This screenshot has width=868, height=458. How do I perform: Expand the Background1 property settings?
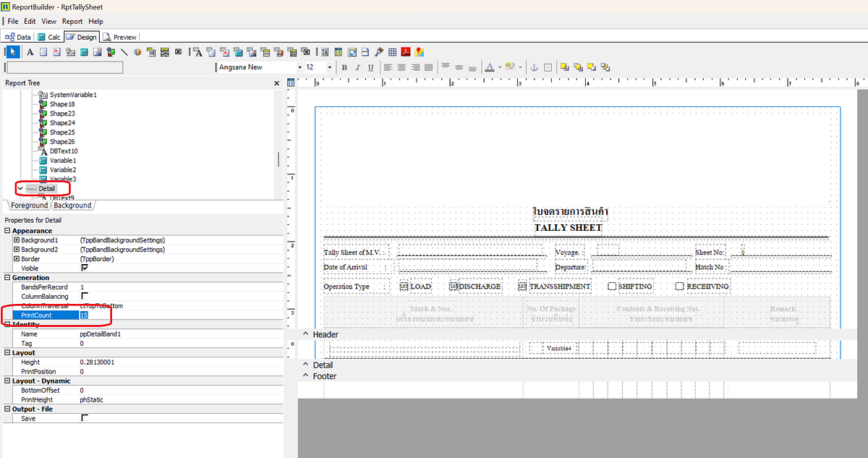click(x=15, y=240)
